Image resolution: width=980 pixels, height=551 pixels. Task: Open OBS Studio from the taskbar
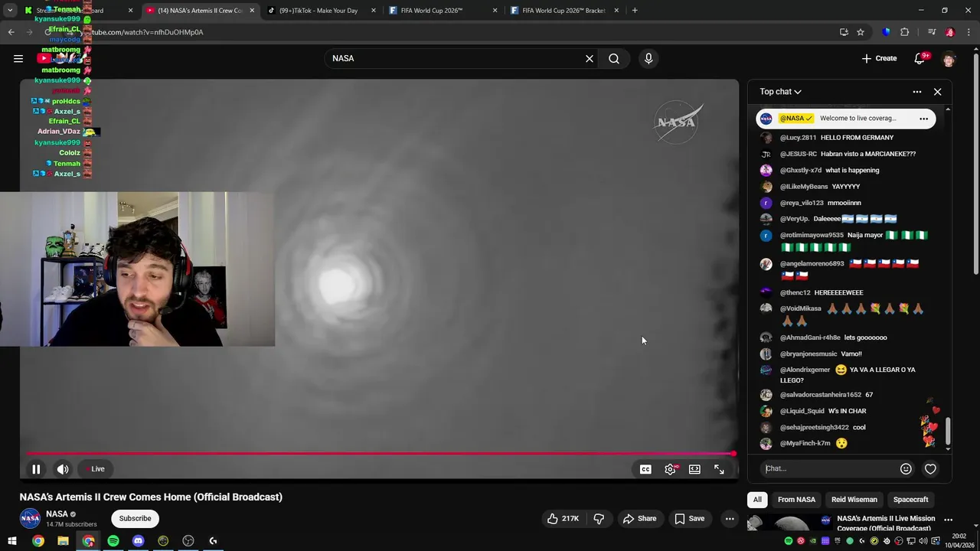(x=188, y=541)
